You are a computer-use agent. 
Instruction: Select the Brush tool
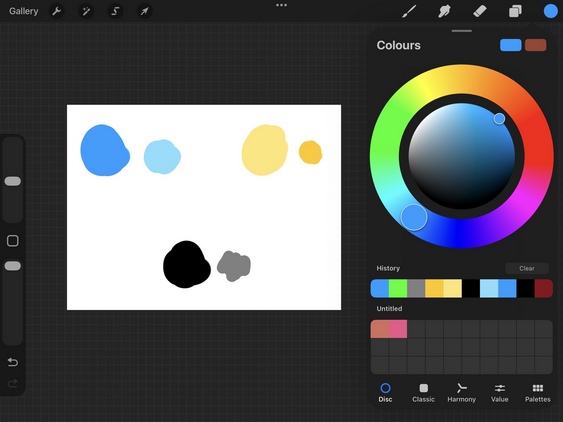coord(409,11)
